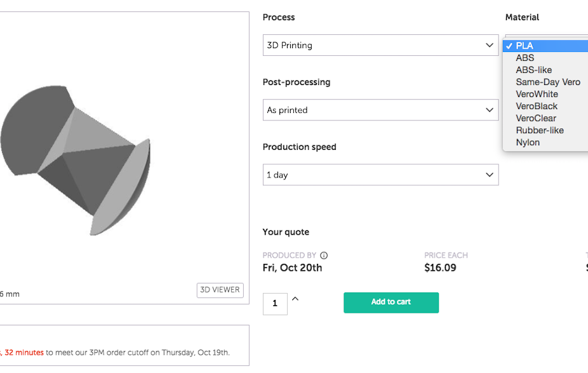The width and height of the screenshot is (588, 373).
Task: Open the Process dropdown
Action: (380, 45)
